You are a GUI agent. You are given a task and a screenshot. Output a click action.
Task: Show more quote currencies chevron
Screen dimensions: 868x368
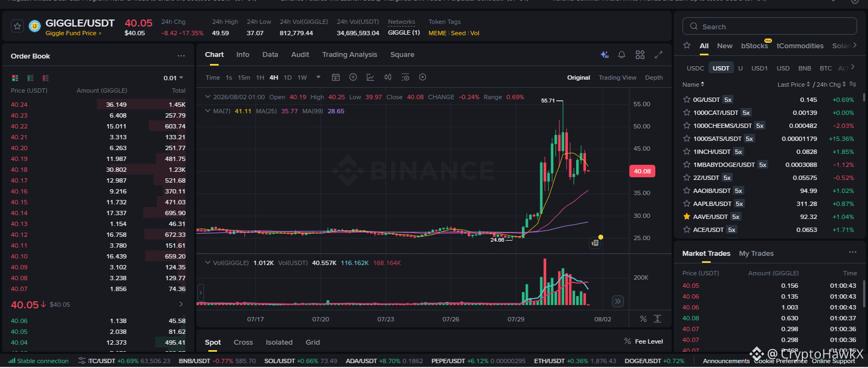(x=853, y=67)
